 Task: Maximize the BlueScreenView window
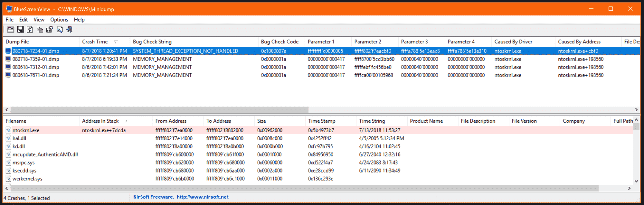tap(611, 9)
